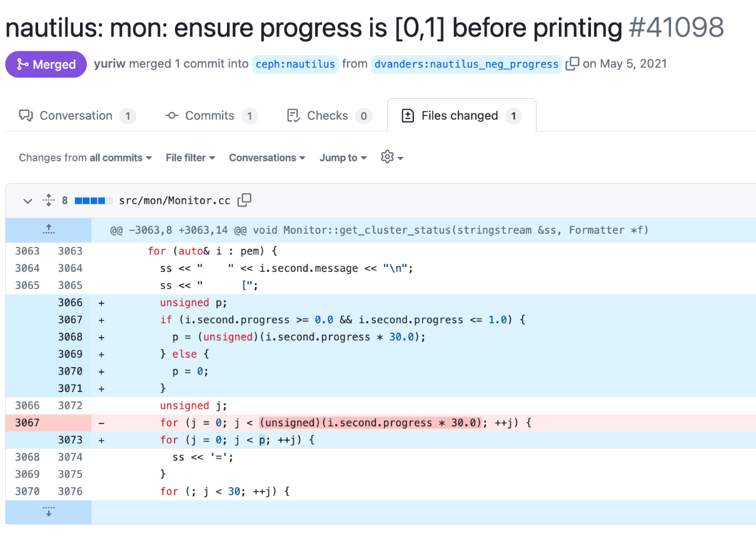Screen dimensions: 756x534
Task: Switch to the Checks tab
Action: point(329,116)
